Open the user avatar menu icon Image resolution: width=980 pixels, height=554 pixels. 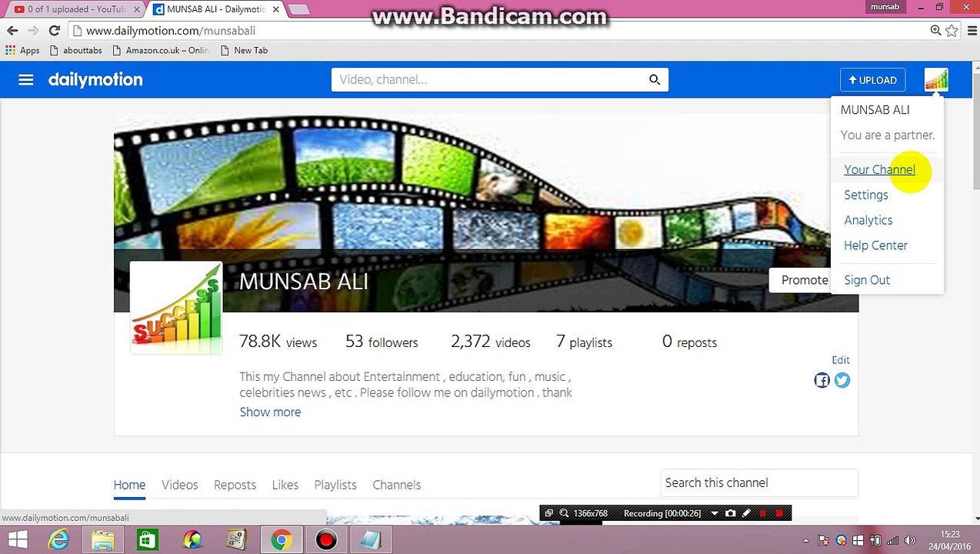936,80
